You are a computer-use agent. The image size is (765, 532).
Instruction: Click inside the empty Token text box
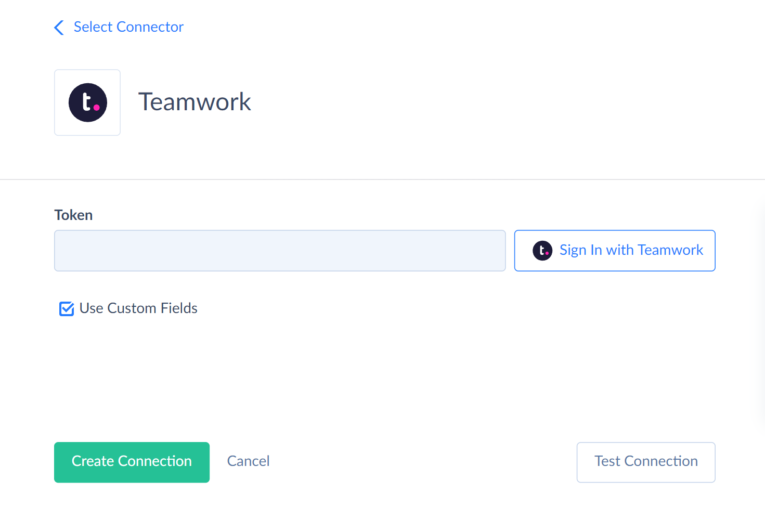[x=280, y=251]
